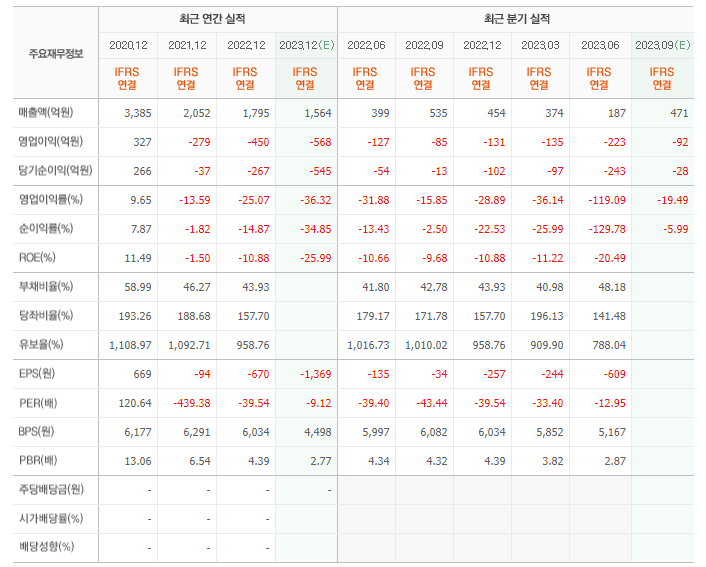Click the 6.54 PBR value
The height and width of the screenshot is (567, 706).
199,461
